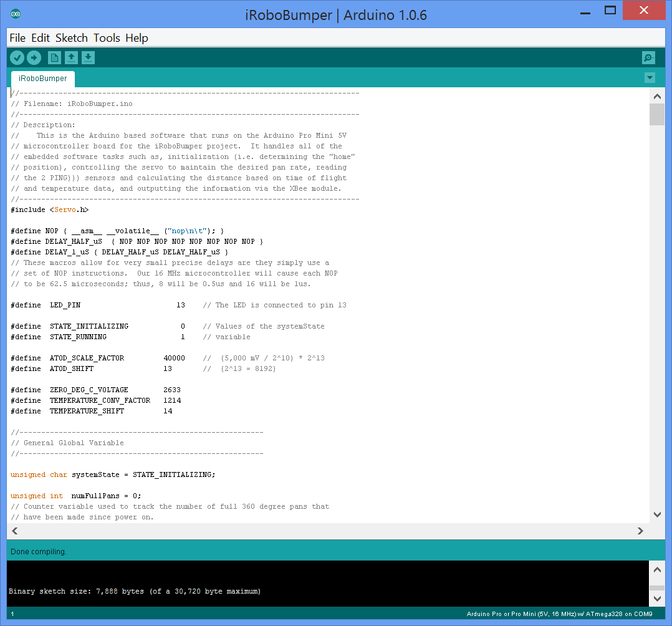Screen dimensions: 672x626
Task: Click the Verify sketch checkmark icon
Action: [x=17, y=58]
